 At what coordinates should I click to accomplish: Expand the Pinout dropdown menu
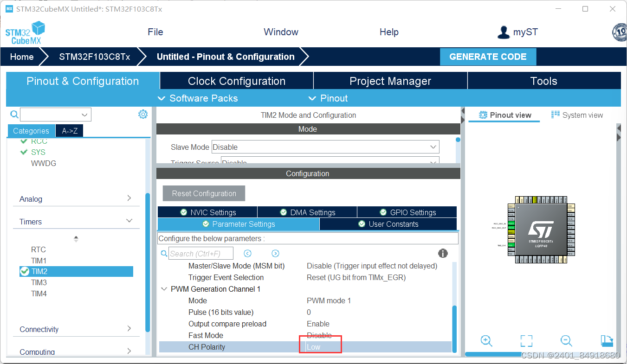[328, 98]
